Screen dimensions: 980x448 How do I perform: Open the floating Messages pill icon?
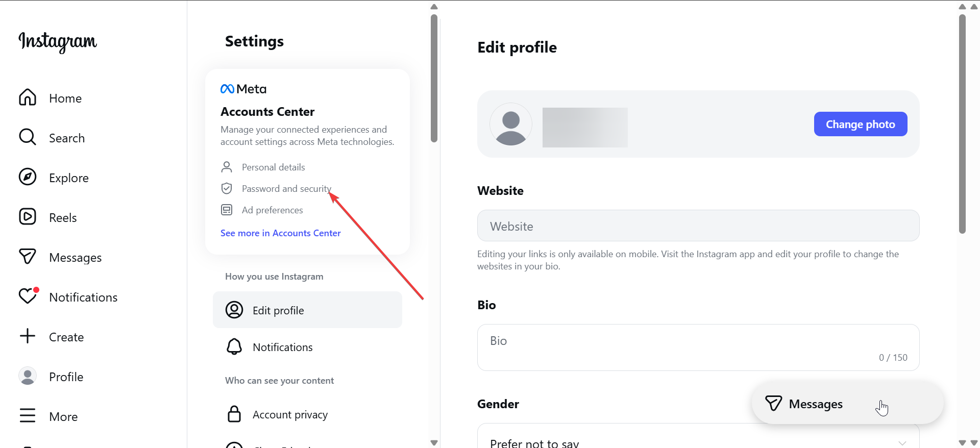tap(773, 404)
